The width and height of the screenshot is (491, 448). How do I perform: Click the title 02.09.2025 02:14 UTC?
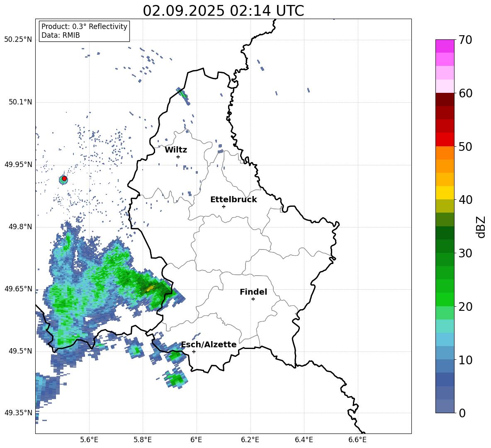click(224, 11)
